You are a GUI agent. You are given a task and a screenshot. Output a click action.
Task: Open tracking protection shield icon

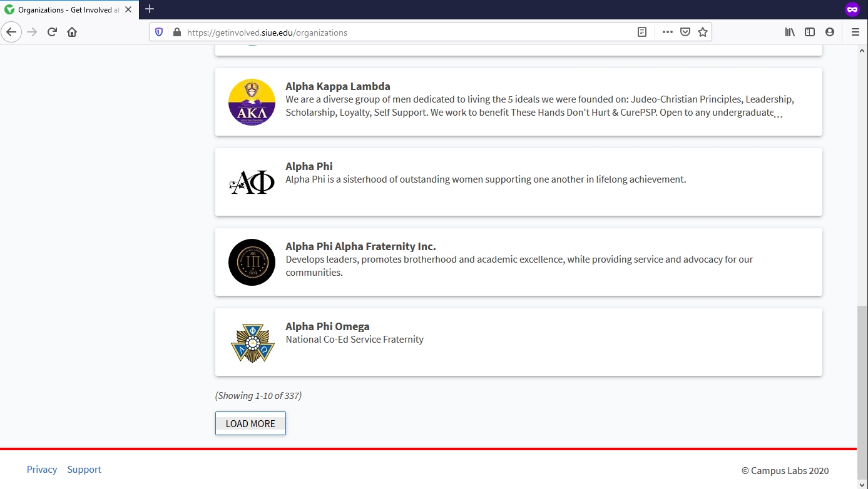click(x=159, y=33)
